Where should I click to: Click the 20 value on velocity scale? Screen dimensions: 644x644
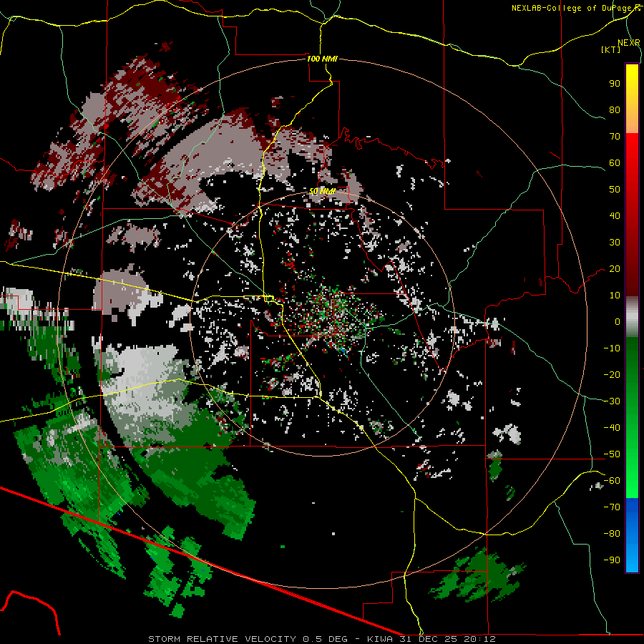pyautogui.click(x=615, y=268)
